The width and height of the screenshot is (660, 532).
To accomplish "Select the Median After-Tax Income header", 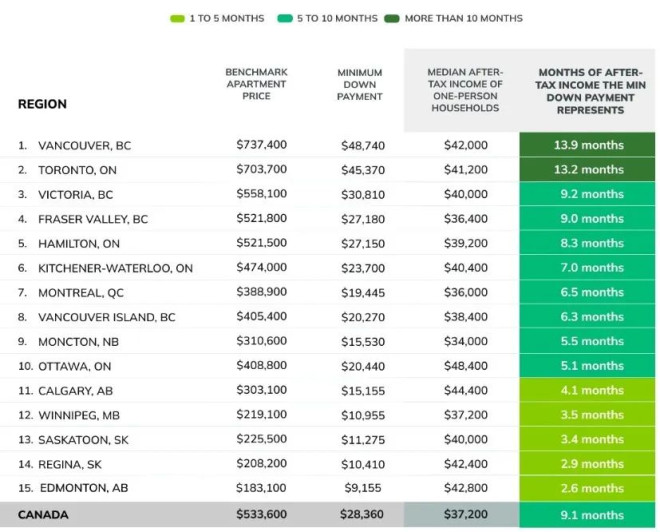I will [x=465, y=90].
